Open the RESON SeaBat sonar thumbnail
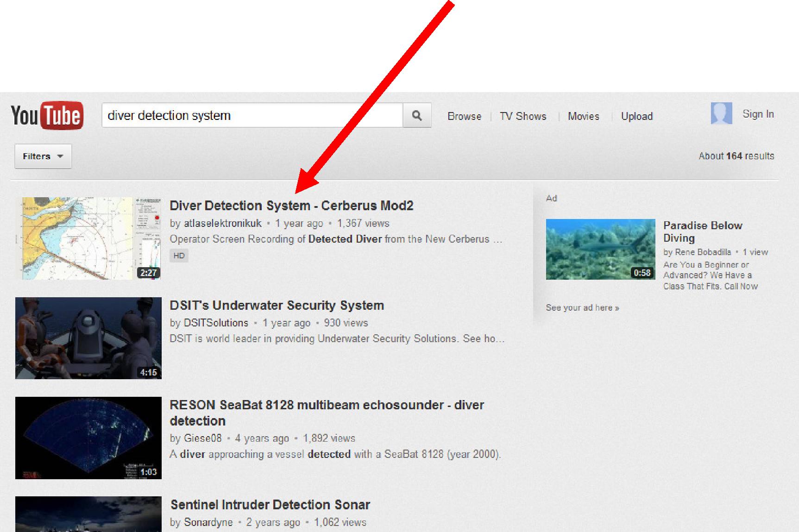 [88, 438]
